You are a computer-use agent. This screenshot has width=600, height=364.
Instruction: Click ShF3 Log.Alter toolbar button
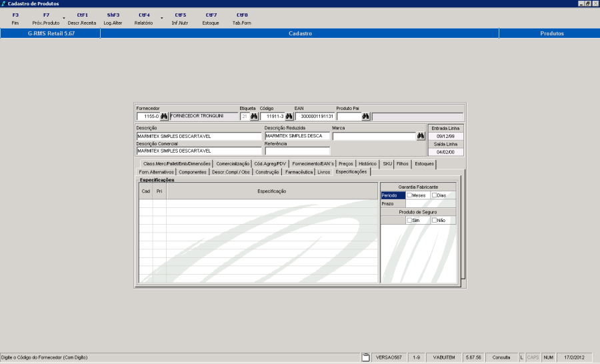(x=113, y=19)
